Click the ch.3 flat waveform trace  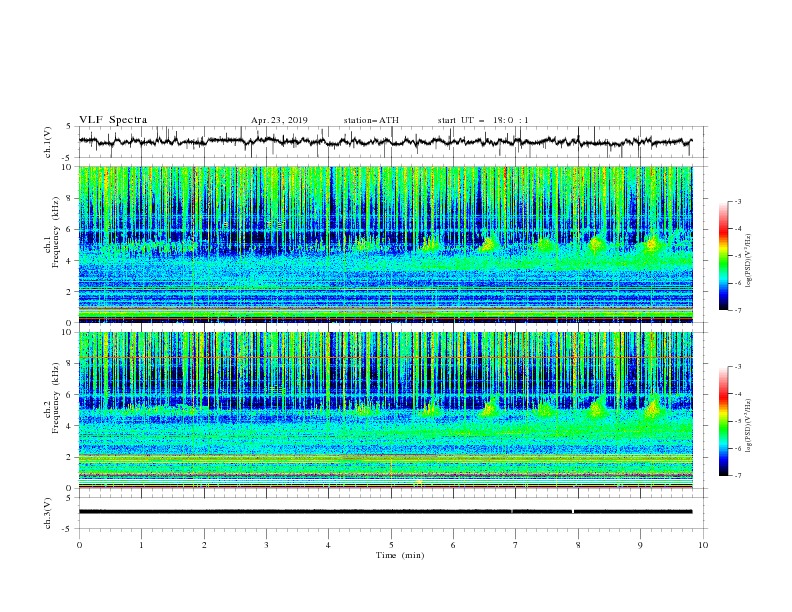[x=385, y=512]
